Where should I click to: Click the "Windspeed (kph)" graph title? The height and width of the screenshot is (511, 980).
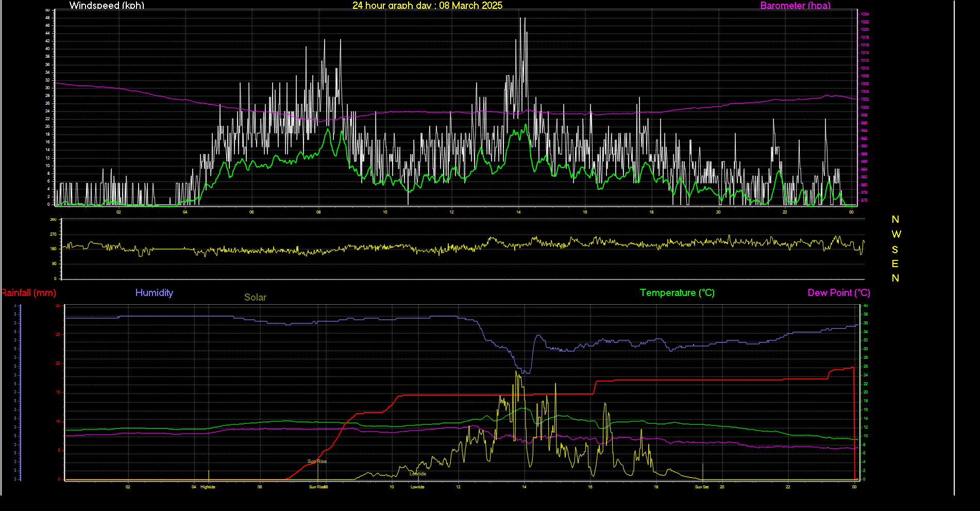click(x=107, y=5)
